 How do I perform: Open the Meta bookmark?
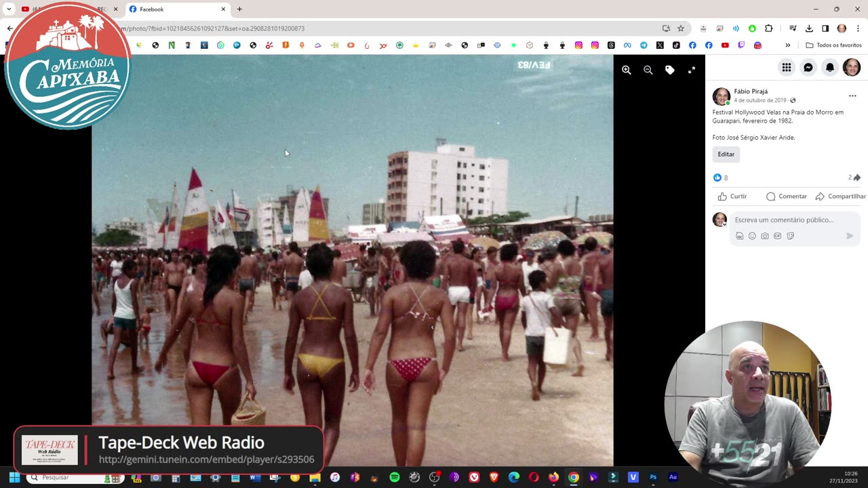[627, 45]
